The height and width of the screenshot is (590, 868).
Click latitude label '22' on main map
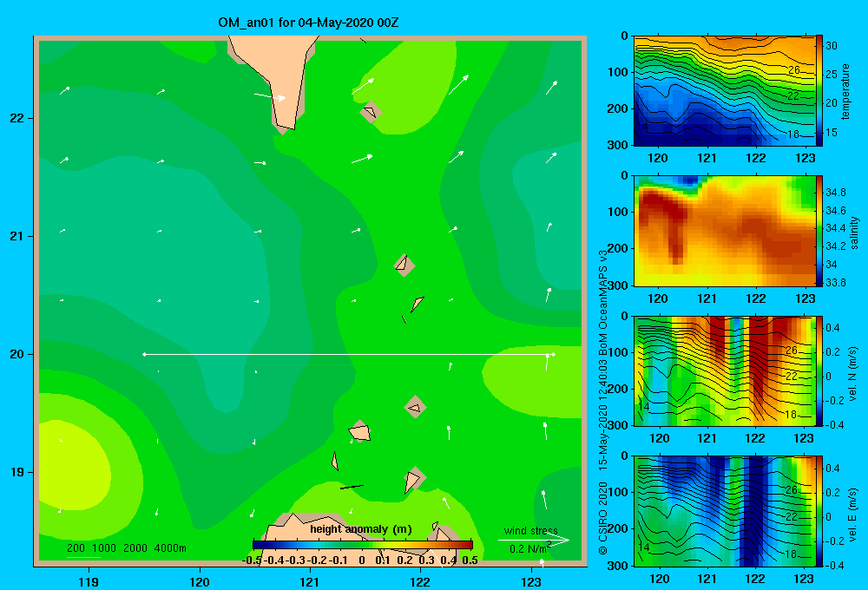point(16,118)
